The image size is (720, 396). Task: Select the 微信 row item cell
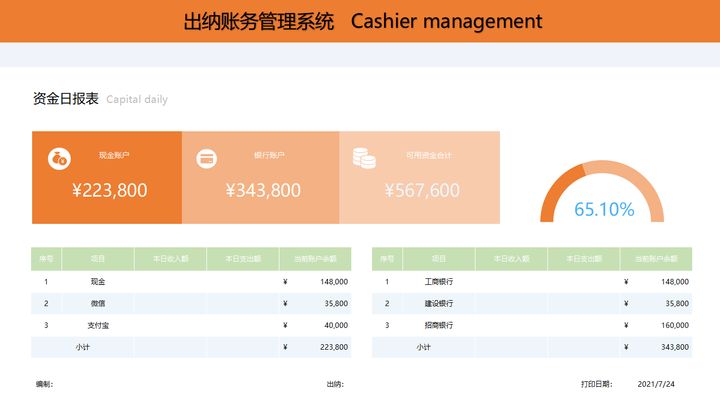tap(98, 303)
